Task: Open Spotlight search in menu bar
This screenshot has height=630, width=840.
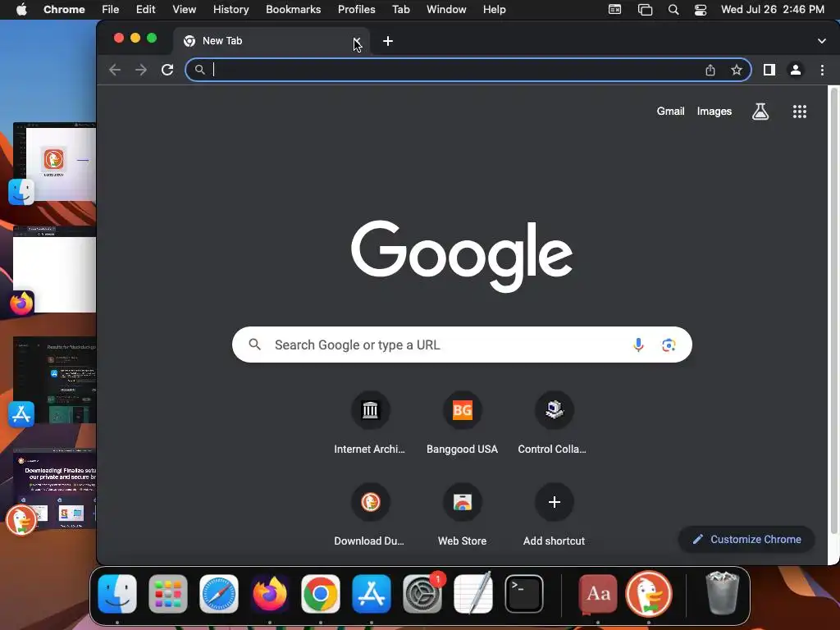Action: point(673,10)
